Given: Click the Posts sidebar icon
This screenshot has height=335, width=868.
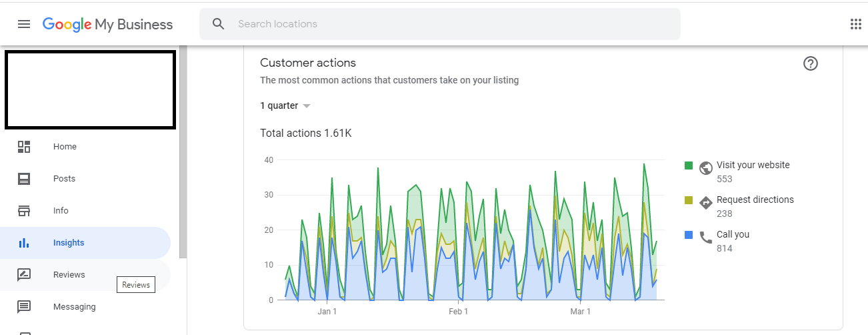Looking at the screenshot, I should pyautogui.click(x=24, y=179).
